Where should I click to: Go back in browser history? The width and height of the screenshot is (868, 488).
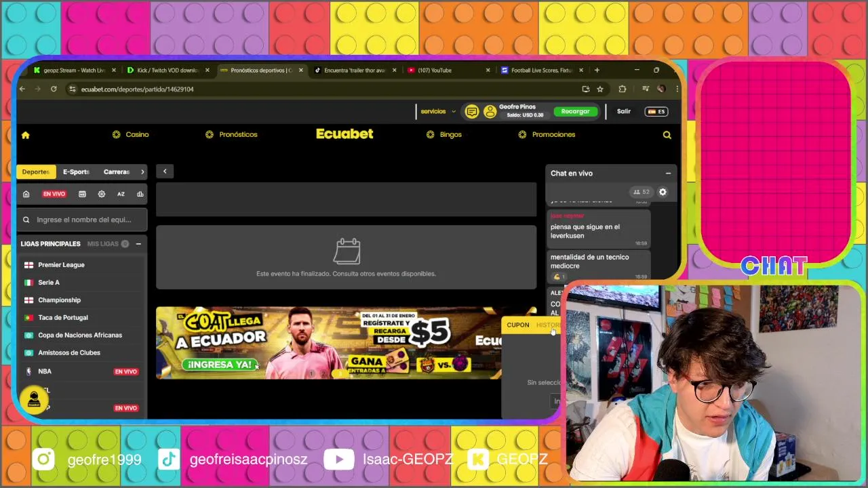click(x=22, y=89)
